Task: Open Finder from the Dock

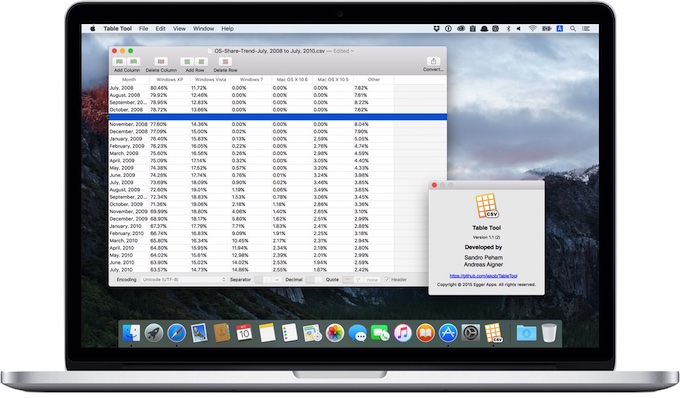Action: tap(131, 333)
